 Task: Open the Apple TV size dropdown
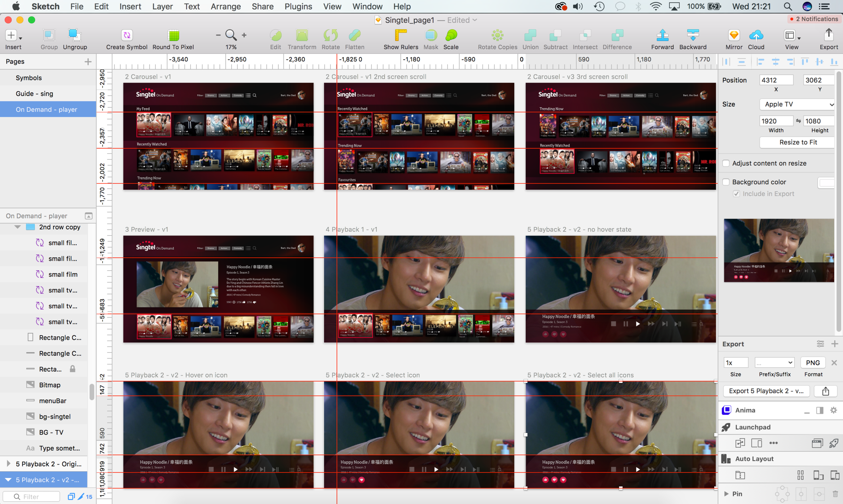point(797,104)
